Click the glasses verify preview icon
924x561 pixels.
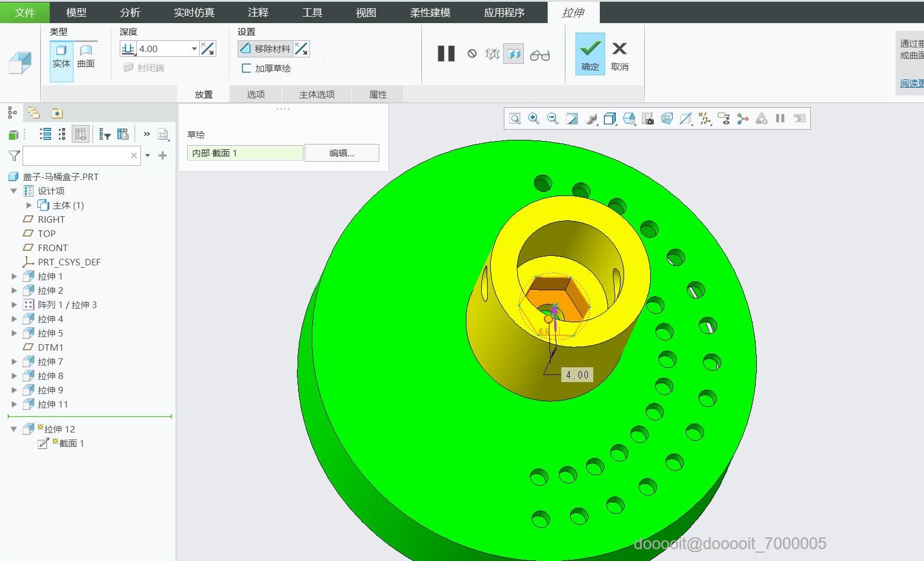coord(539,55)
